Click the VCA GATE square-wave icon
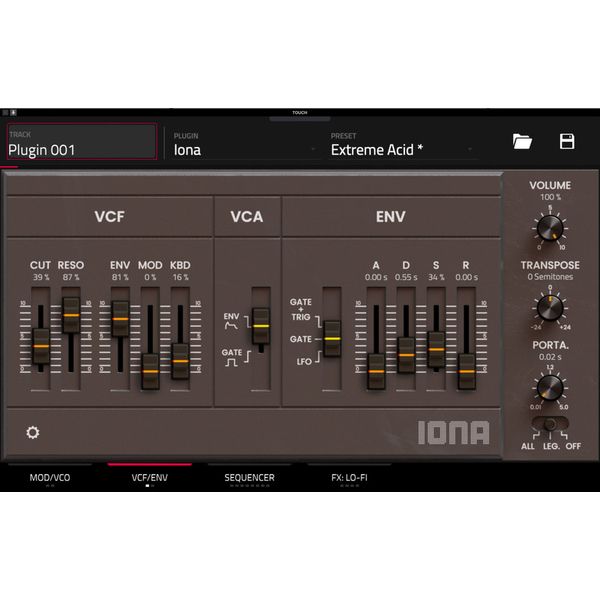The width and height of the screenshot is (600, 600). click(x=231, y=362)
